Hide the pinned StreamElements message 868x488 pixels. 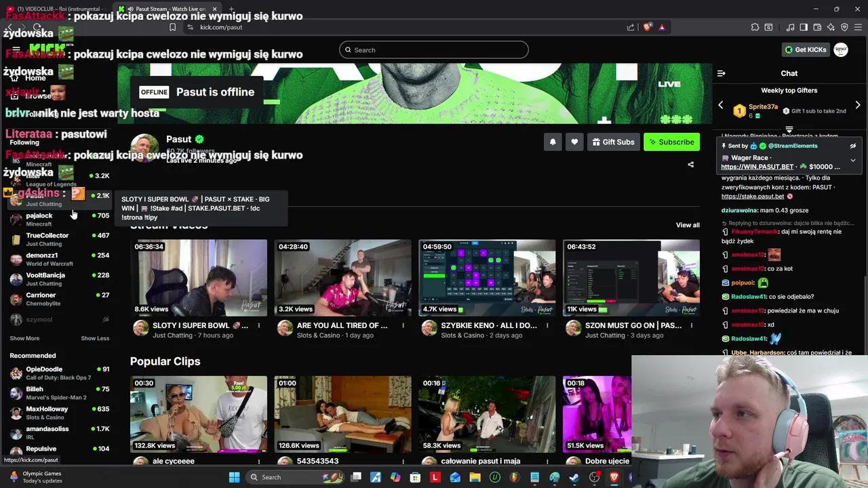[853, 146]
